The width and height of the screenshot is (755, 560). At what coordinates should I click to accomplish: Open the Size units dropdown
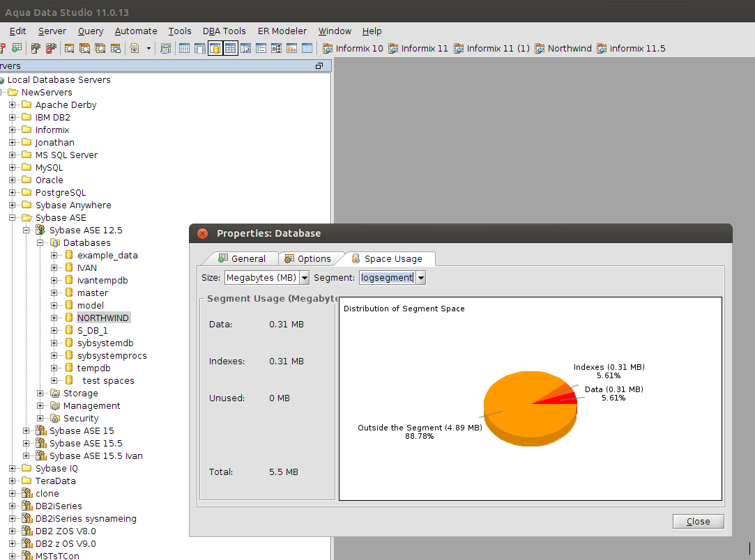tap(305, 278)
